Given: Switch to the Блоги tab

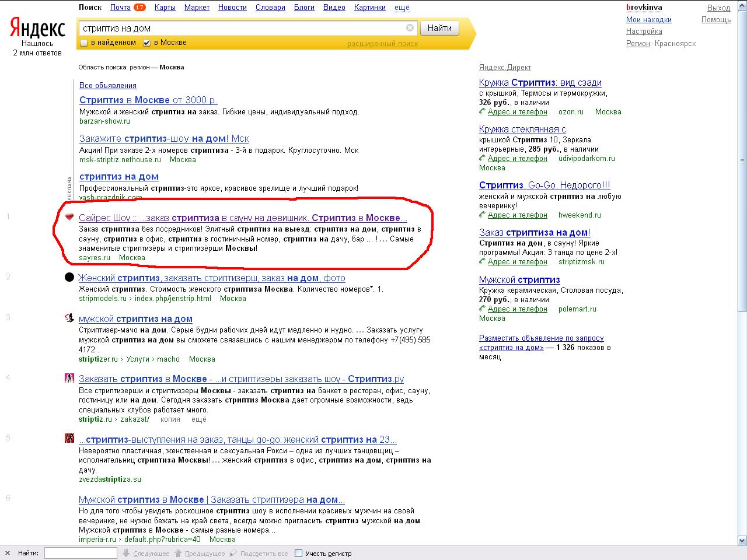Looking at the screenshot, I should (x=304, y=8).
